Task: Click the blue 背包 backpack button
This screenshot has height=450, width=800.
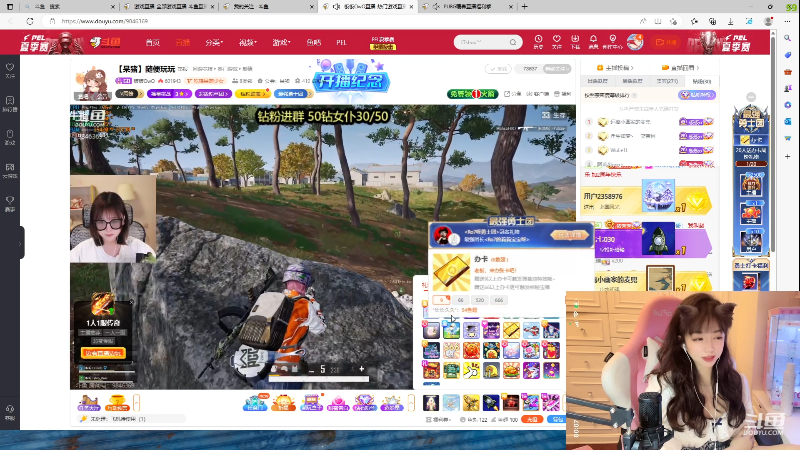Action: pos(556,419)
